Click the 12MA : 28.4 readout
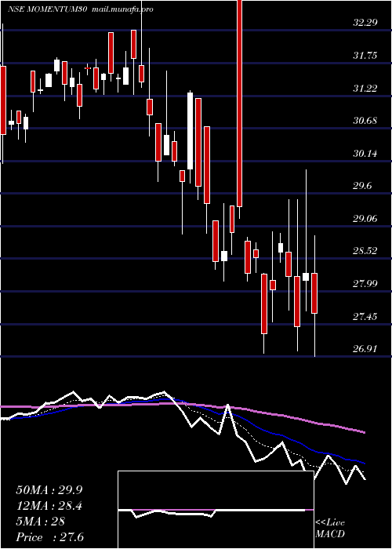 tap(49, 506)
